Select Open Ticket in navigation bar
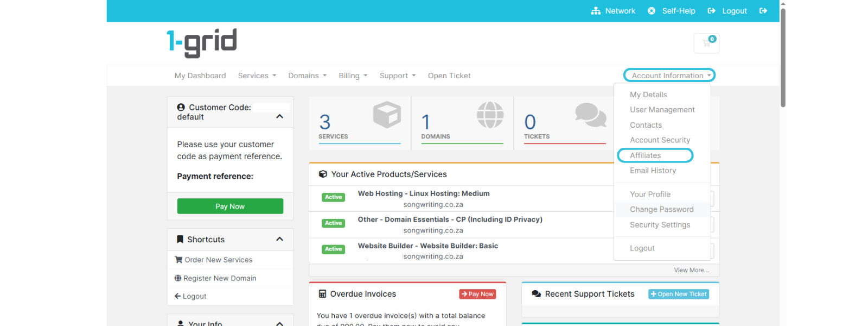 pyautogui.click(x=449, y=76)
